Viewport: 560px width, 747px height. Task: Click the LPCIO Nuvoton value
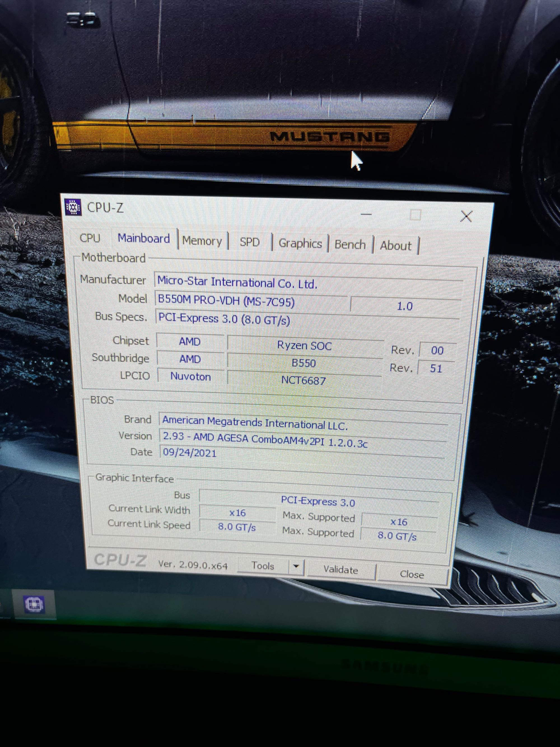pyautogui.click(x=191, y=376)
